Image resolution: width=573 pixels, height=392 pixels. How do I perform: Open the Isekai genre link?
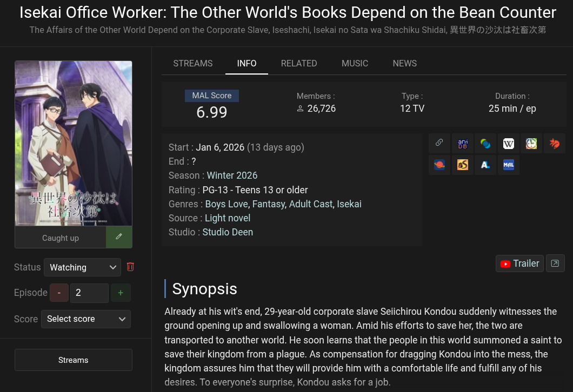coord(349,204)
